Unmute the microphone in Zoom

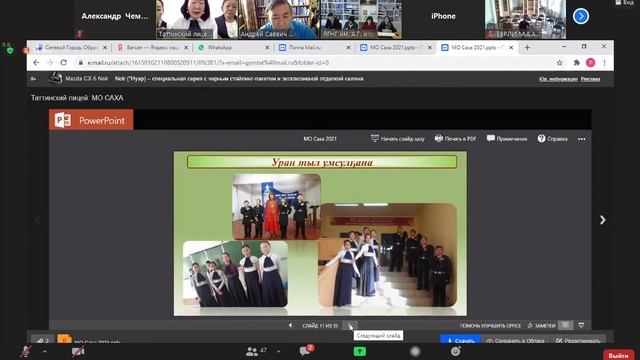tap(26, 351)
